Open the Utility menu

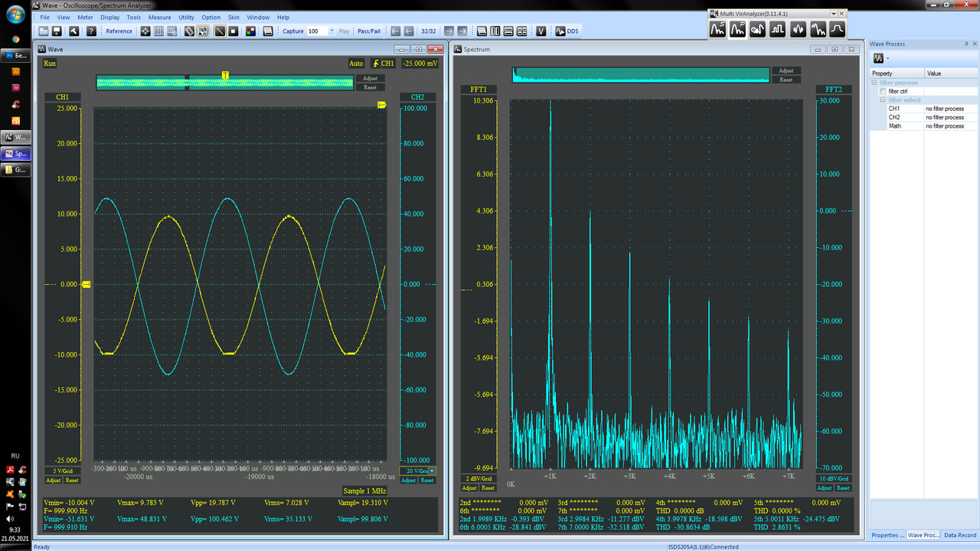pos(186,17)
